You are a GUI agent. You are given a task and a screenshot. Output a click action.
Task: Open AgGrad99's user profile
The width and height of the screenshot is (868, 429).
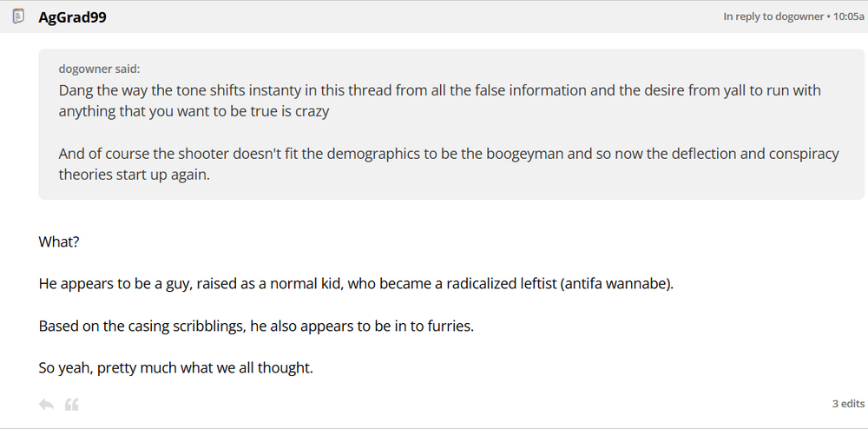pyautogui.click(x=73, y=16)
